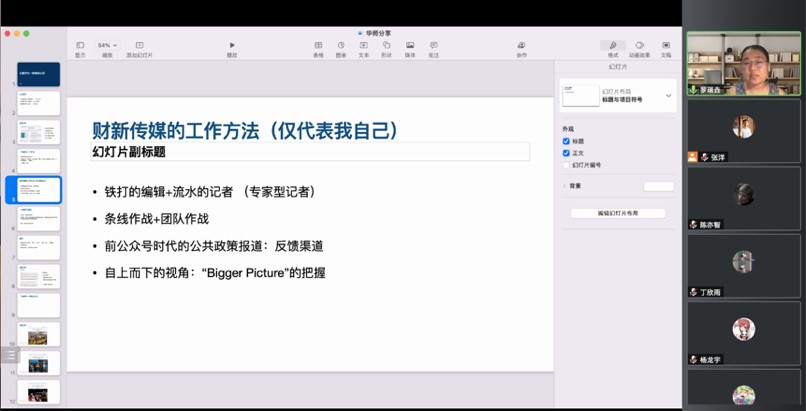The width and height of the screenshot is (806, 411).
Task: Insert a chart via 图表 icon
Action: click(341, 45)
